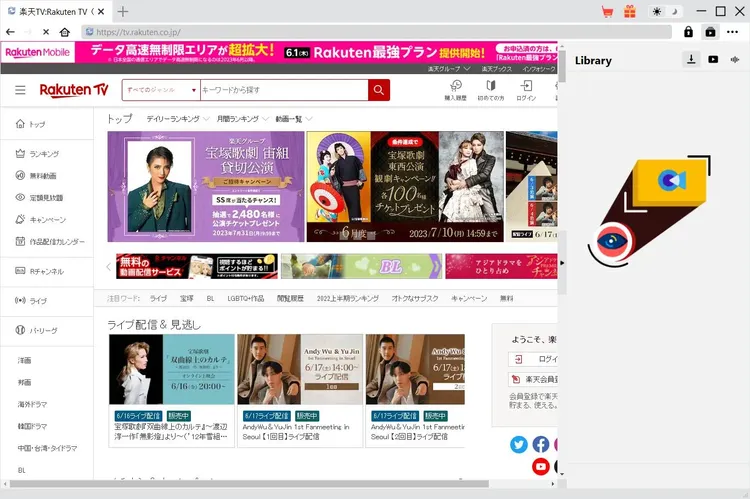750x499 pixels.
Task: Open new browser tab with plus button
Action: (123, 11)
